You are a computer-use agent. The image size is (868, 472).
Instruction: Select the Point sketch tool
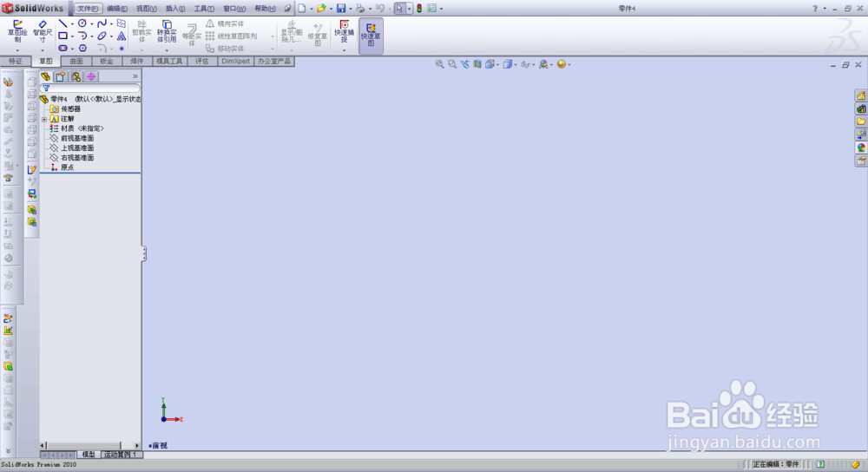pos(122,48)
